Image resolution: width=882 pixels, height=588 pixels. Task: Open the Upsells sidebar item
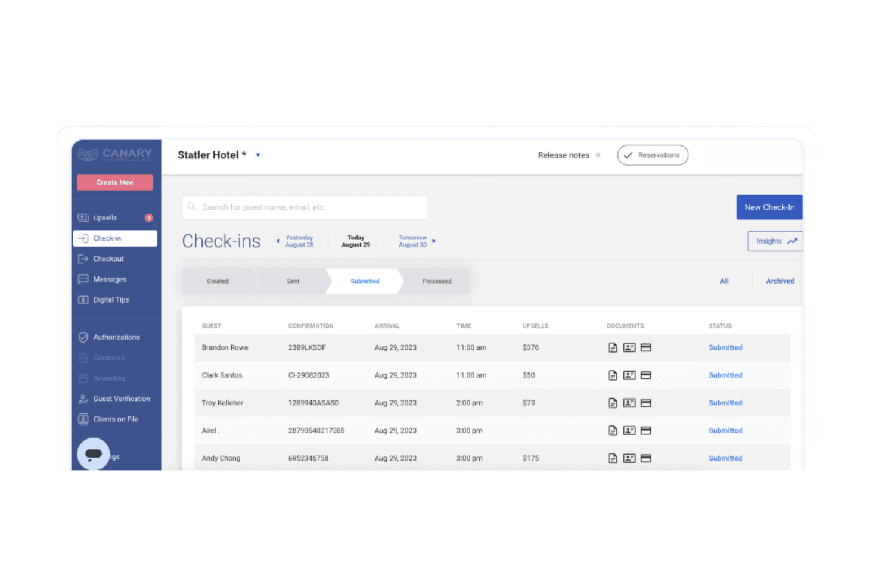click(x=115, y=217)
